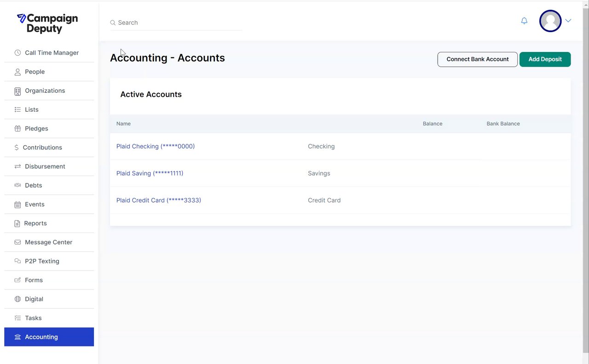Click the Add Deposit button

pyautogui.click(x=545, y=59)
